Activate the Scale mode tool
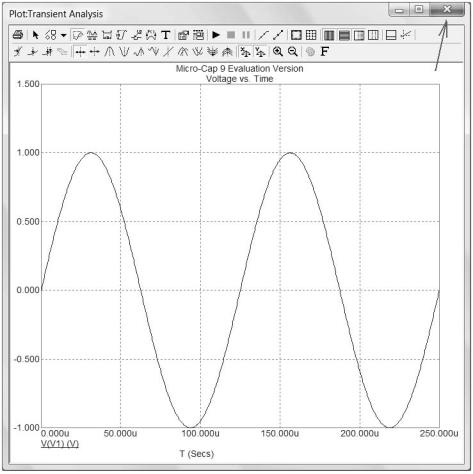 click(x=77, y=35)
